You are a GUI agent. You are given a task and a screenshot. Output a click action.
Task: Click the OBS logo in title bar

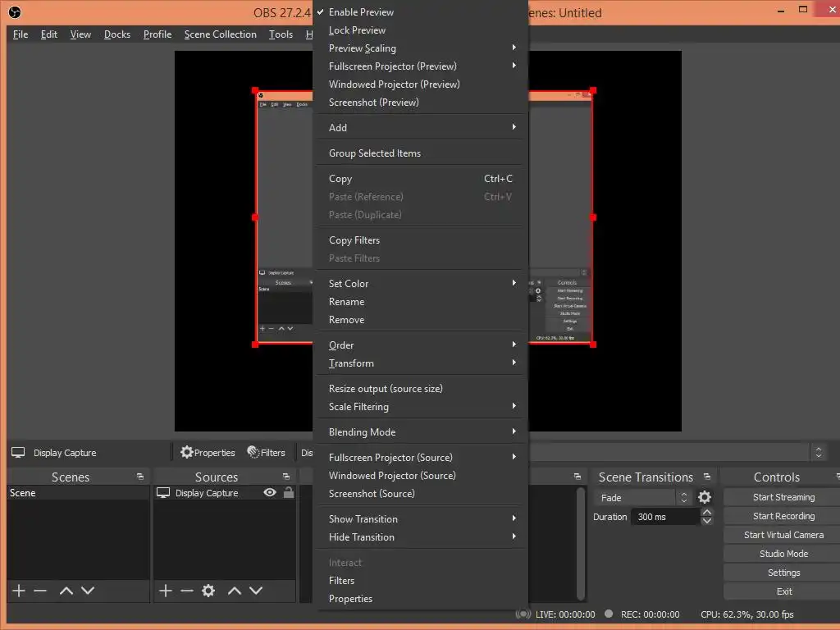click(15, 12)
